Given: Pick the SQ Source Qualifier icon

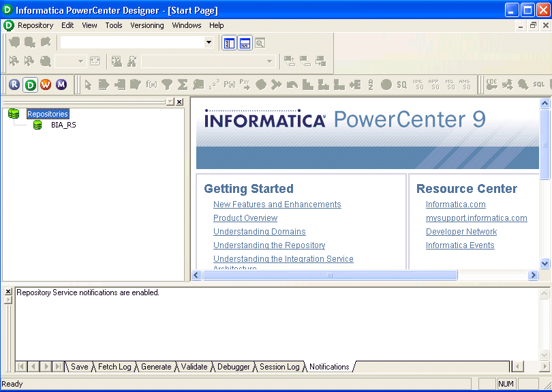Looking at the screenshot, I should (x=401, y=85).
